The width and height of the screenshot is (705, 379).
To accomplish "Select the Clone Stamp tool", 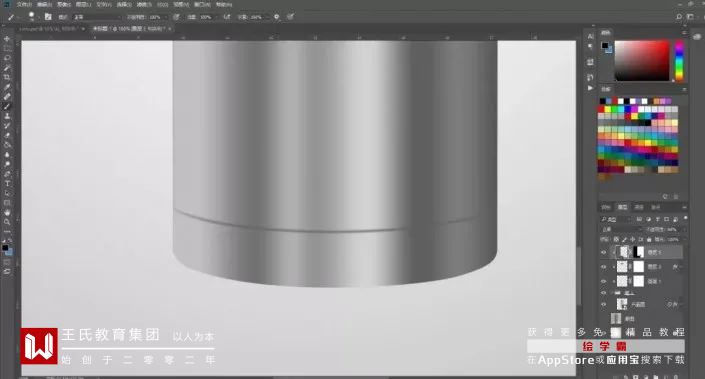I will point(7,116).
